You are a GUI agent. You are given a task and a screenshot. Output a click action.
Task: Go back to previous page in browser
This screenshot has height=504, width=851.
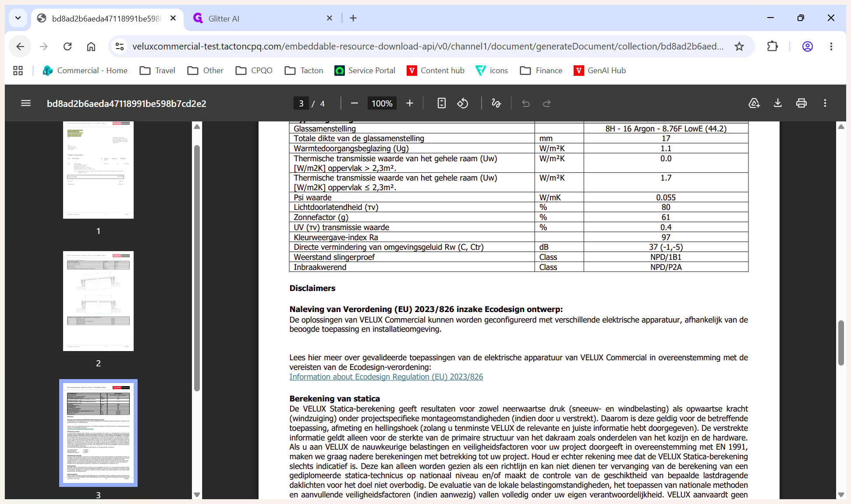point(20,46)
